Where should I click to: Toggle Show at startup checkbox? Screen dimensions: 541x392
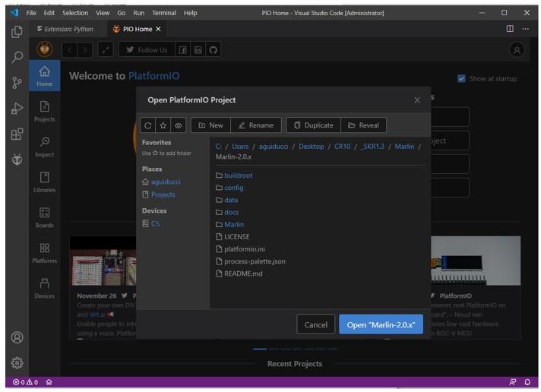tap(461, 79)
